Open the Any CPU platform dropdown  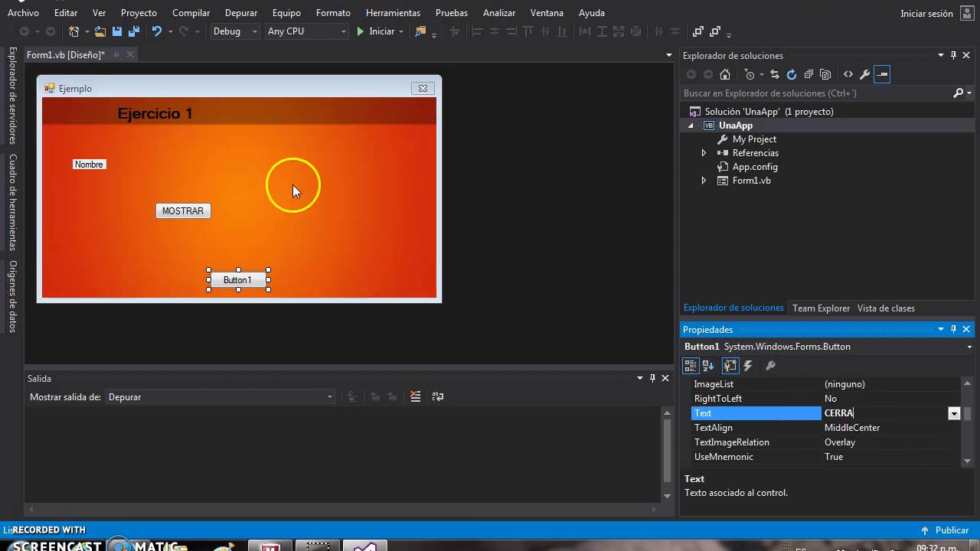pyautogui.click(x=307, y=31)
